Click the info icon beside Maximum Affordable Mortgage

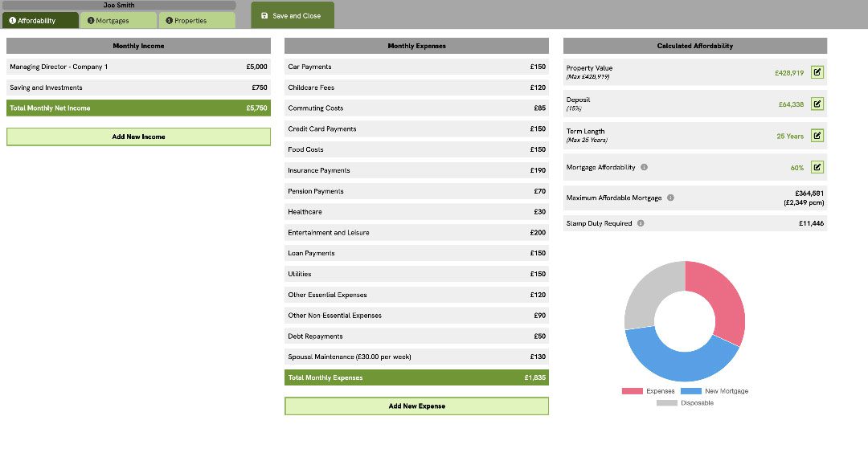670,198
